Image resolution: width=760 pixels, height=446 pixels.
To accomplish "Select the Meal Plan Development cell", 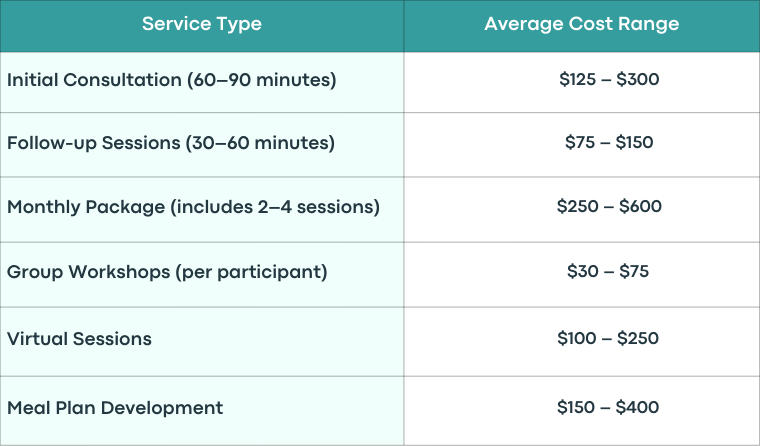I will pyautogui.click(x=202, y=411).
